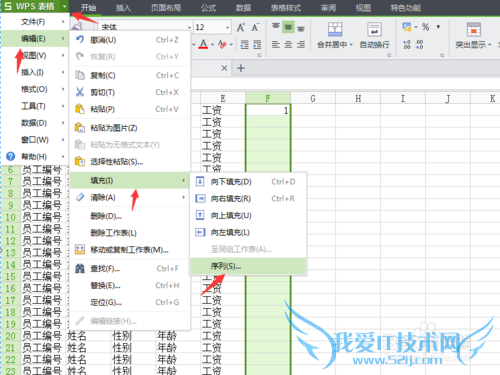Open the Merge and Center dropdown arrow
Viewport: 500px width, 375px height.
coord(351,45)
